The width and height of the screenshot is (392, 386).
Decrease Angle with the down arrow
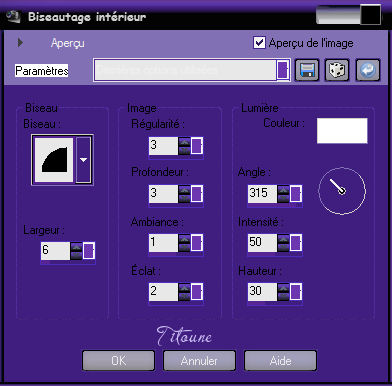click(283, 198)
